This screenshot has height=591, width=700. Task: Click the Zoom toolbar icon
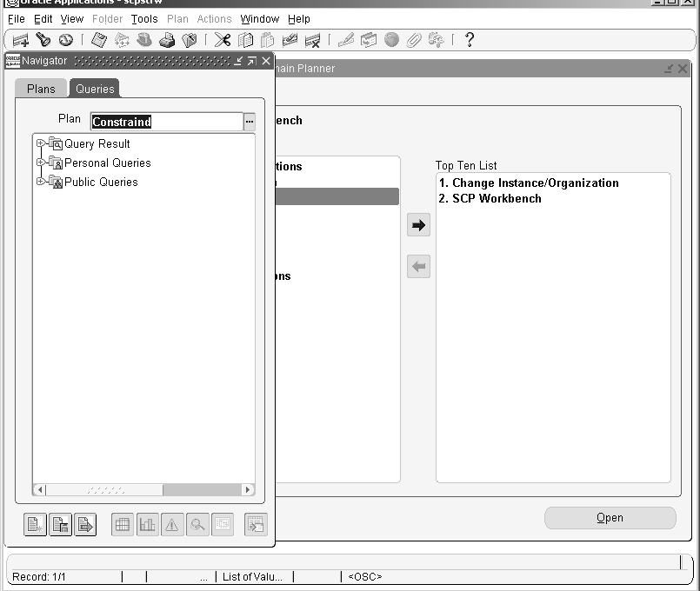tap(369, 40)
